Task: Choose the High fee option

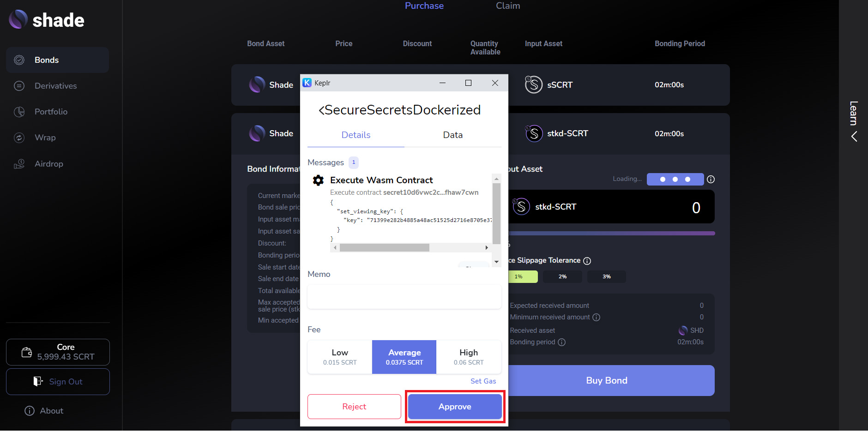Action: coord(469,357)
